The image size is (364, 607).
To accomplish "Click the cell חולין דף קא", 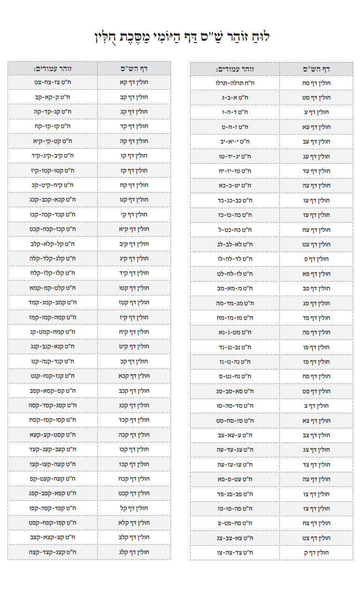I will point(134,83).
